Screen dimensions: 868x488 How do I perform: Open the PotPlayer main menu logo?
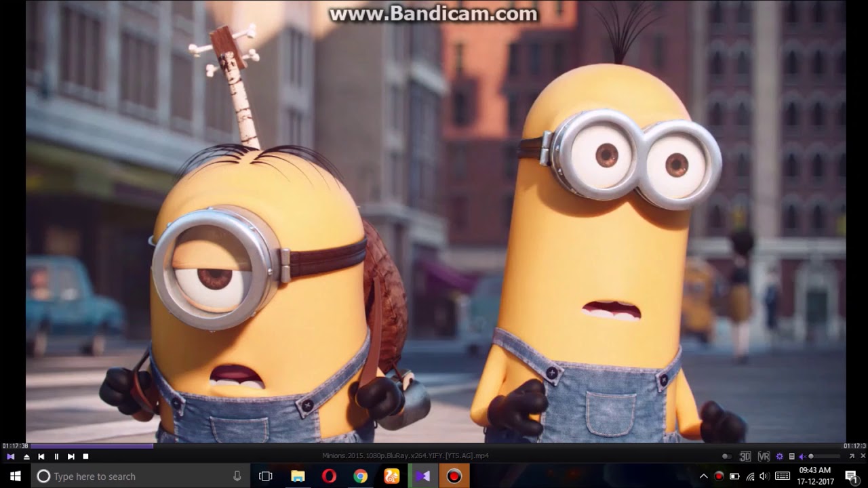pos(10,456)
